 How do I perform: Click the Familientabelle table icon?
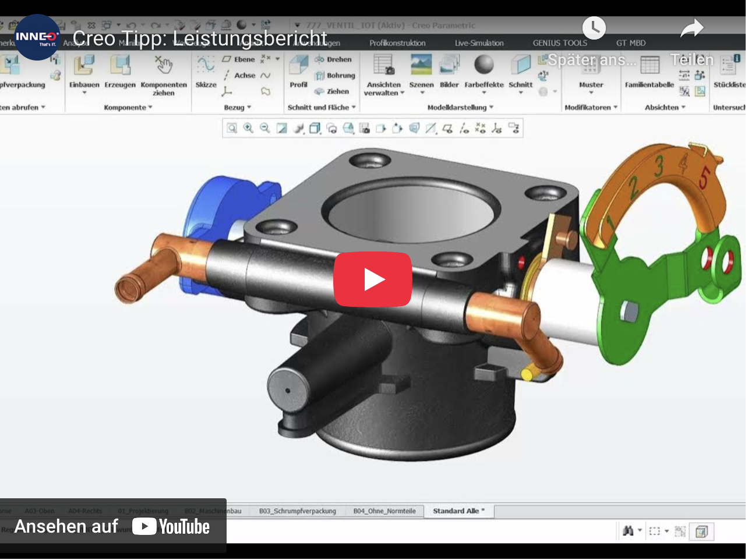click(650, 65)
